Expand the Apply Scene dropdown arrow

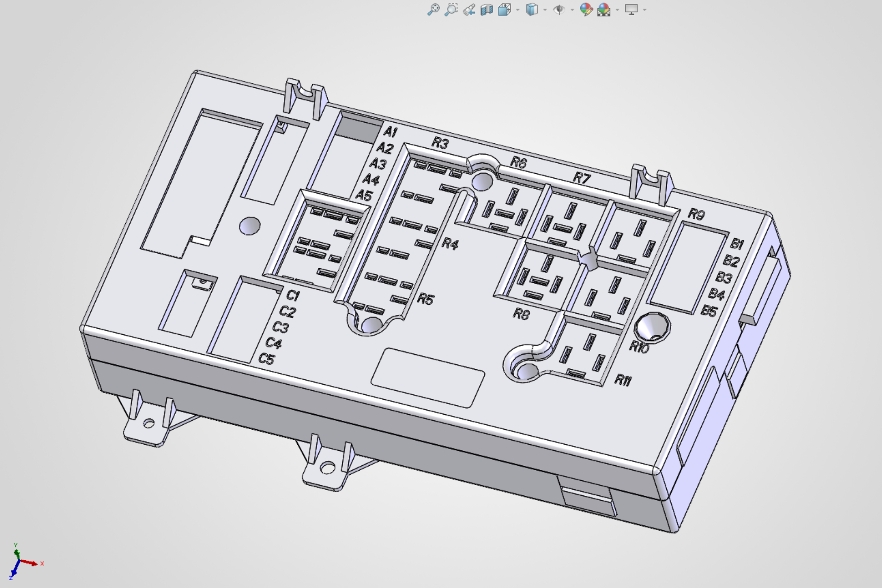(617, 10)
